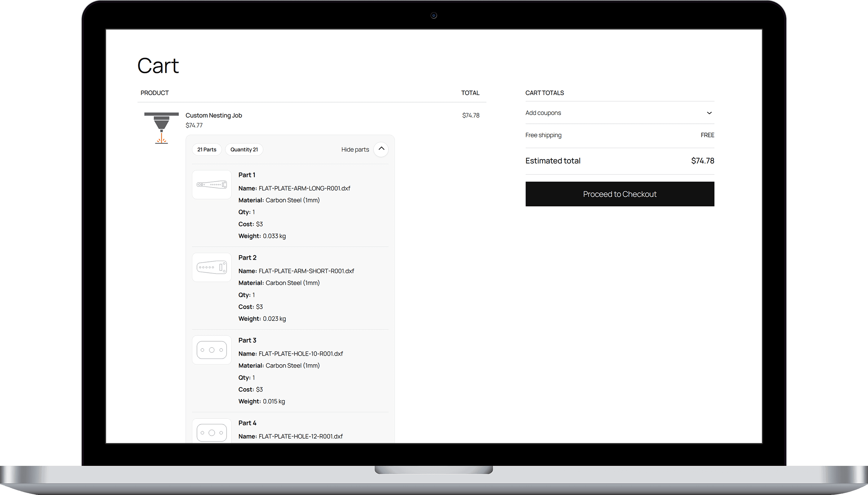The height and width of the screenshot is (495, 868).
Task: Click the Part 2 heading
Action: point(247,257)
